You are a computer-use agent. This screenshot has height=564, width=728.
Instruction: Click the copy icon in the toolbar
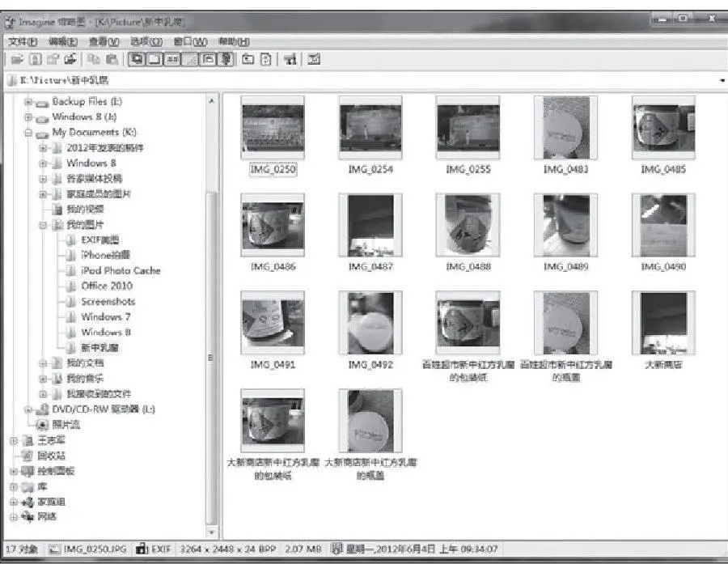point(92,59)
